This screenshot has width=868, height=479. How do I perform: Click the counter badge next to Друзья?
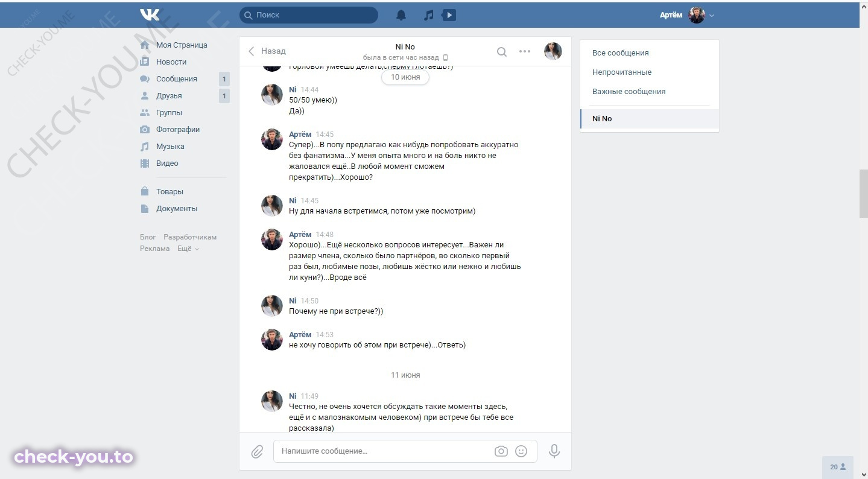pos(224,96)
